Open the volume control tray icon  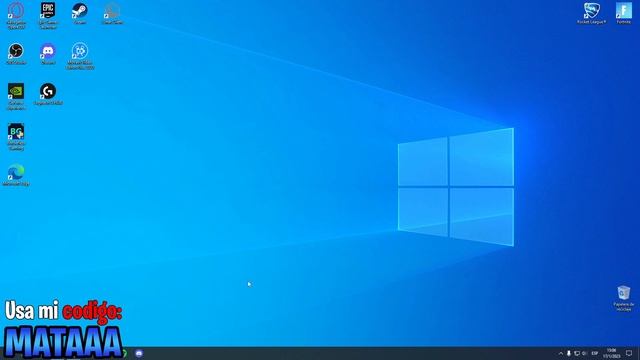click(584, 353)
